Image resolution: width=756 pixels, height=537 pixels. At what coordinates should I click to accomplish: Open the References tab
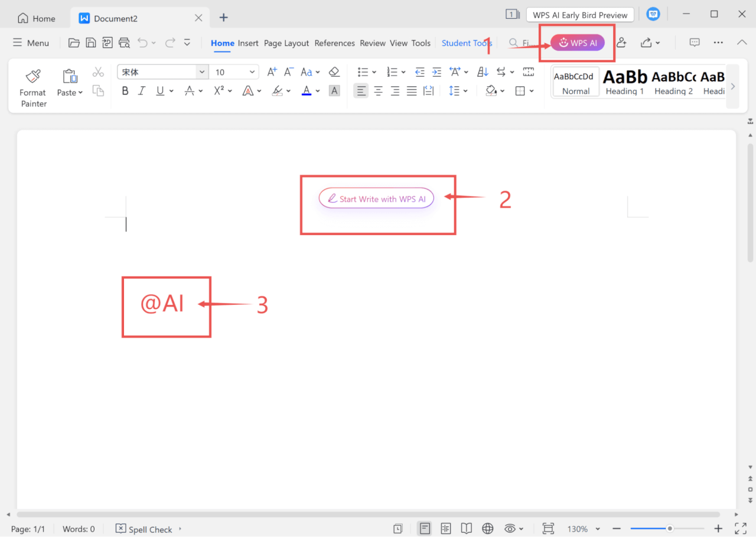(335, 43)
